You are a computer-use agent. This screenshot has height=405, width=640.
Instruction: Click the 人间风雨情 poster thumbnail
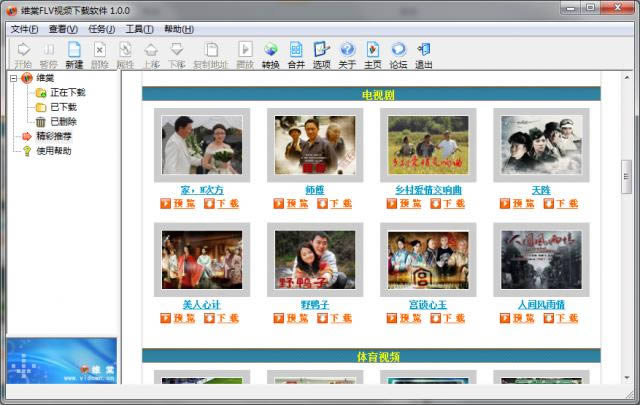point(541,260)
